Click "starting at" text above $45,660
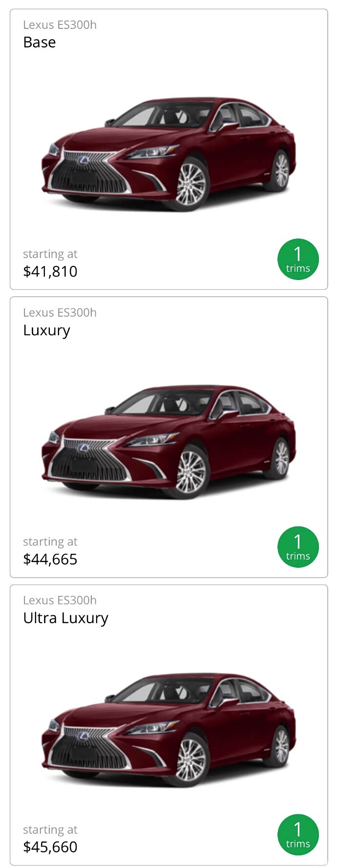338x868 pixels. tap(50, 830)
